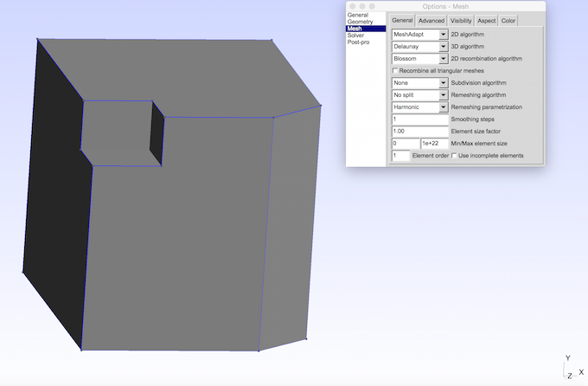Close the Options - Mesh window

(x=352, y=6)
